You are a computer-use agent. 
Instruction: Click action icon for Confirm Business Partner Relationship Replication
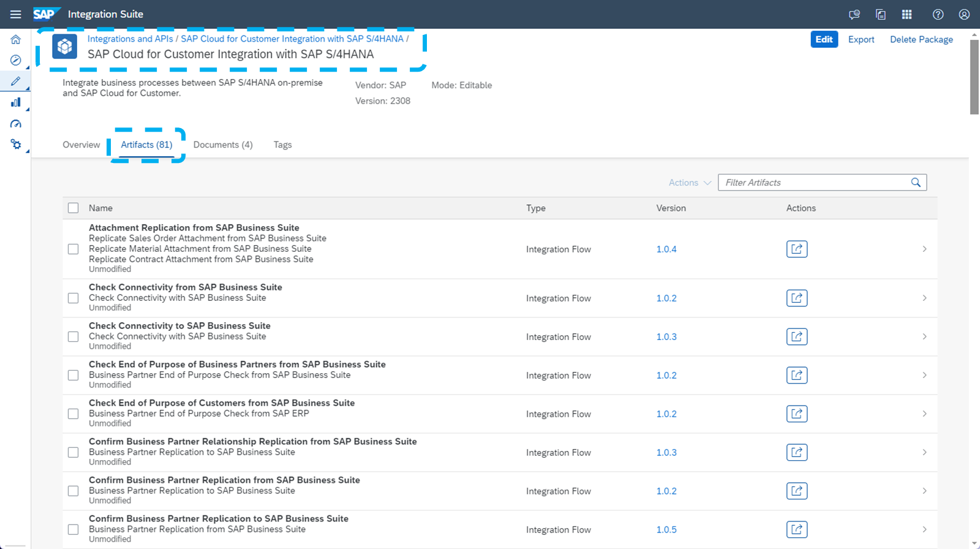797,453
